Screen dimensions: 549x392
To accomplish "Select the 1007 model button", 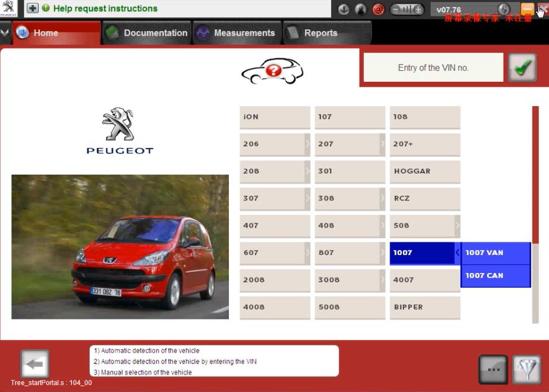I will pos(422,253).
